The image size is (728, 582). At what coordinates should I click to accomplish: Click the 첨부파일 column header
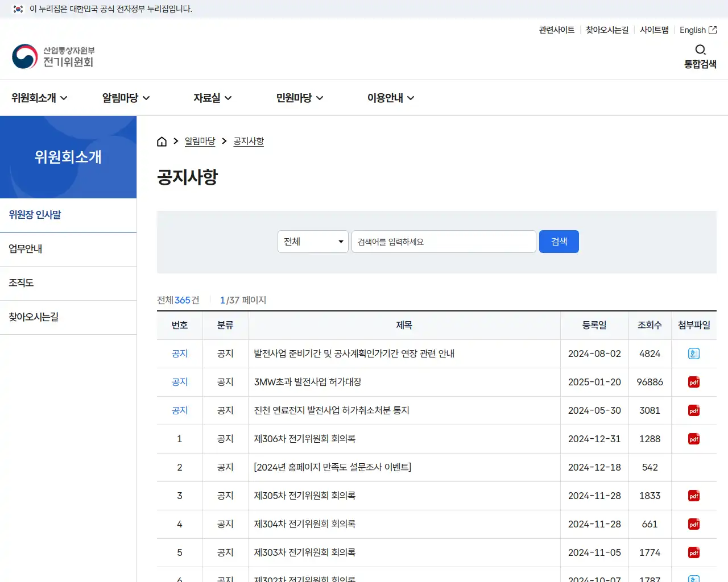(694, 325)
